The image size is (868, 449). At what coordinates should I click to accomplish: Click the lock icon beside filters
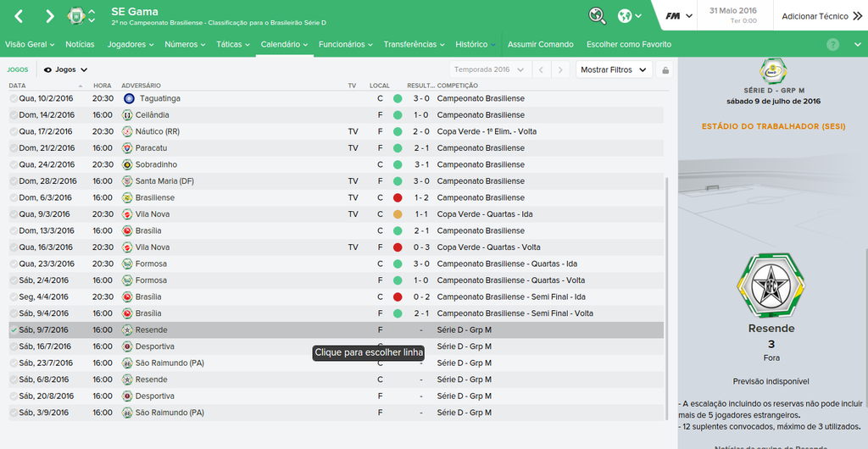(665, 70)
